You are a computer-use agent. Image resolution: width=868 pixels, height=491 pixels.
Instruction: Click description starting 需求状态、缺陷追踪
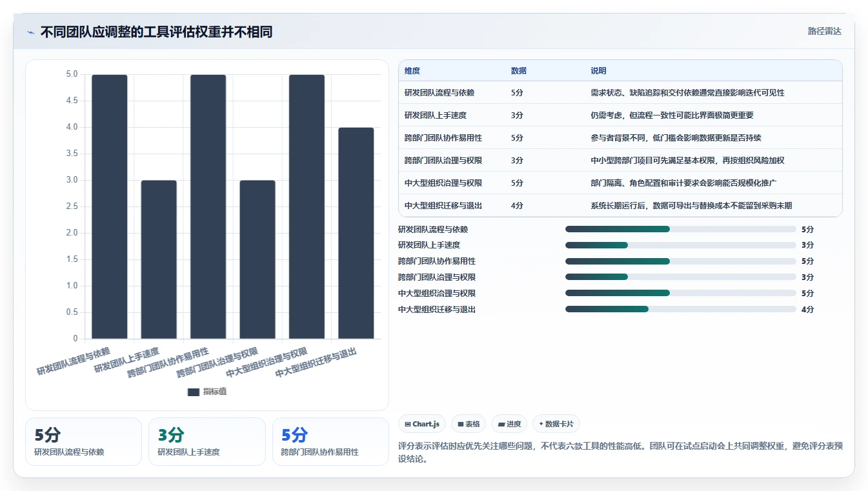(687, 93)
